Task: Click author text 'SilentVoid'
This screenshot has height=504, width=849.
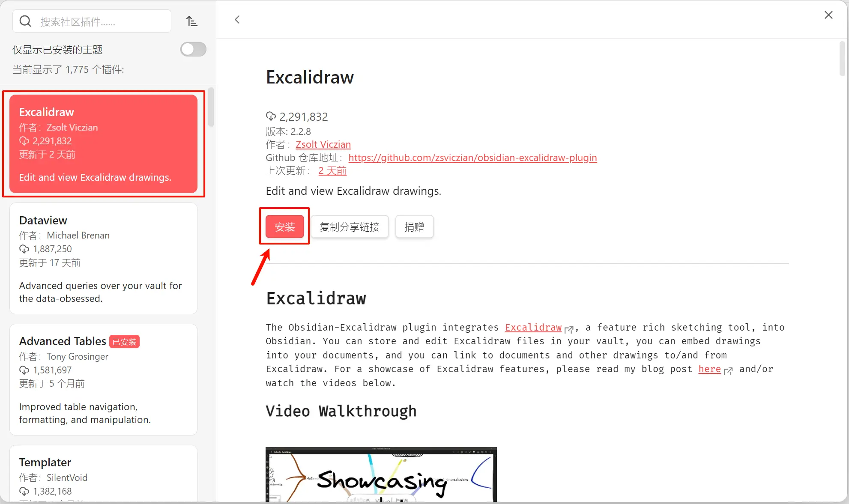Action: tap(67, 477)
